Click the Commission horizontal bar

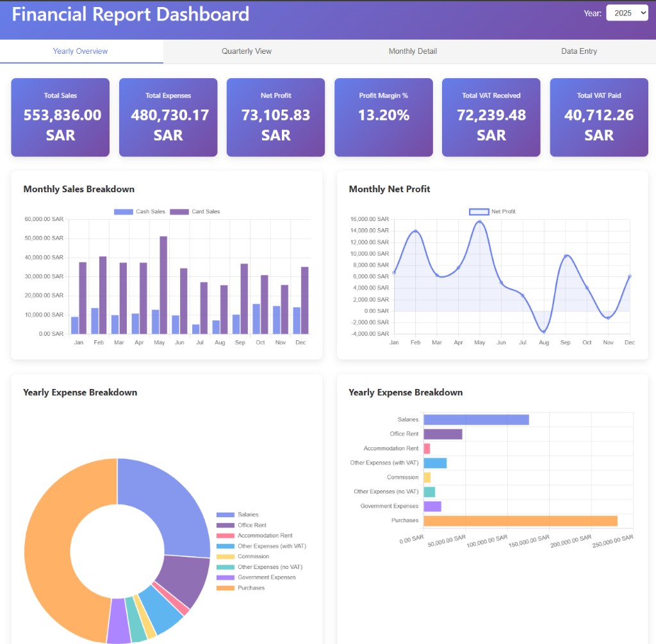(427, 477)
